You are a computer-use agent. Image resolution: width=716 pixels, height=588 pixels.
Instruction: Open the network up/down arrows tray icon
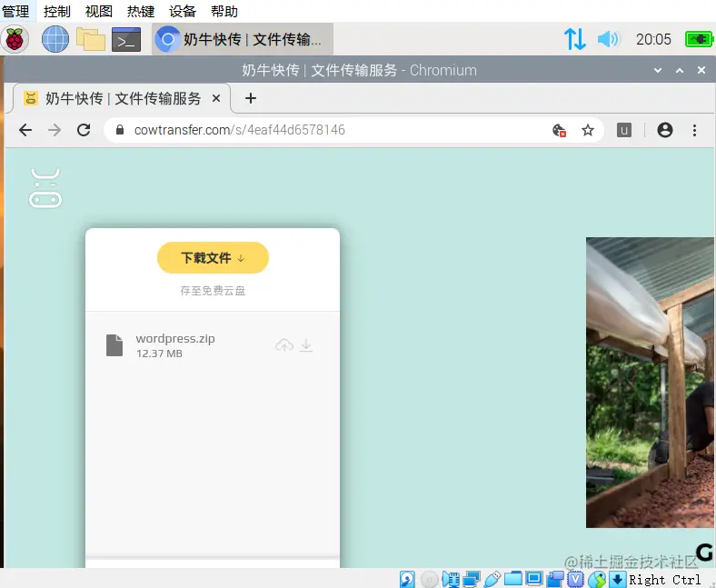tap(575, 39)
